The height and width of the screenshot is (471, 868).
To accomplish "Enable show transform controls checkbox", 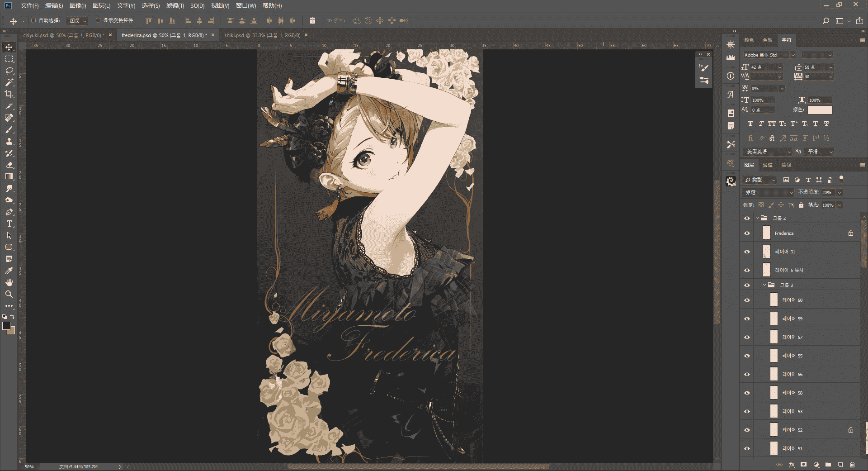I will click(98, 20).
